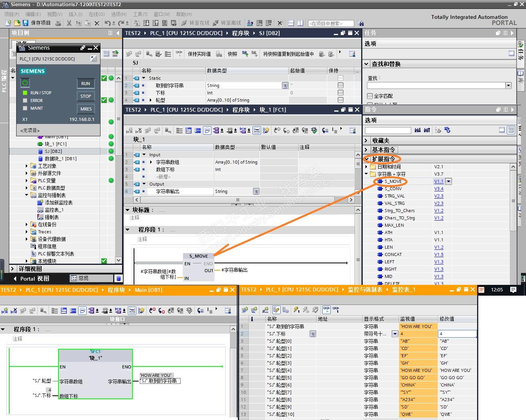Expand the 轮型 array row in SJ [DB2]
526x420 pixels.
point(151,100)
